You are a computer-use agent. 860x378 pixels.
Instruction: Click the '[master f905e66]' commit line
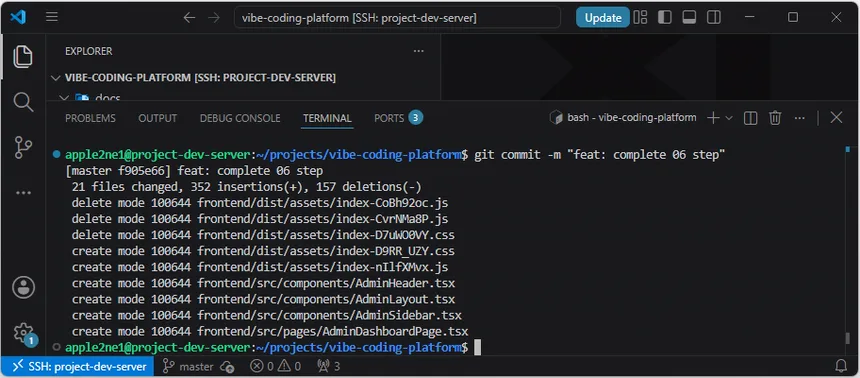click(x=194, y=171)
